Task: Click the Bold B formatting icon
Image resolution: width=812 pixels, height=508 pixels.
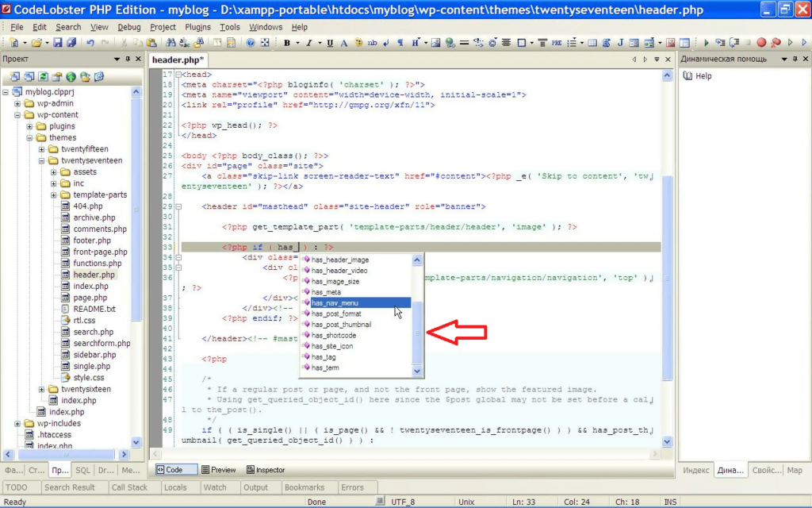Action: (x=287, y=43)
